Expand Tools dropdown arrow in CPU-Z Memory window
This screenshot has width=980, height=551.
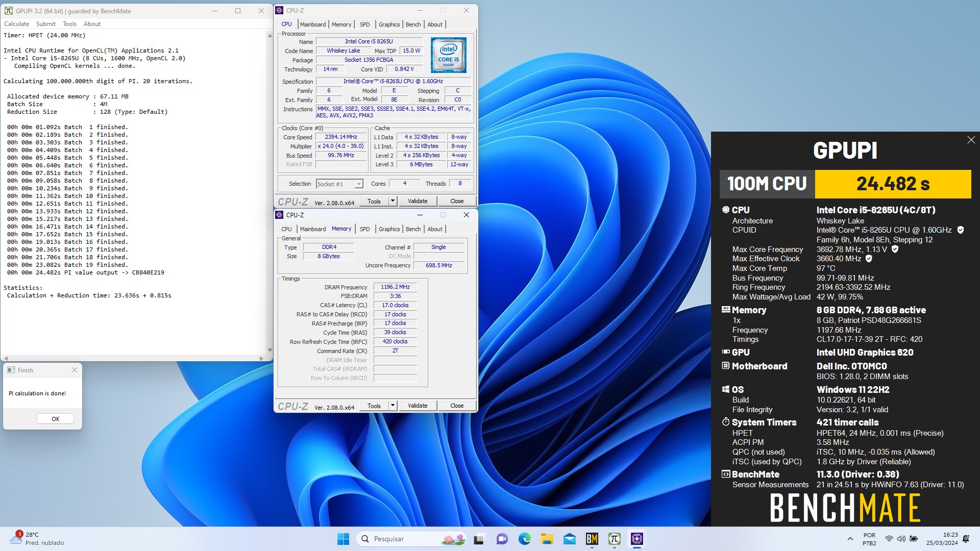[393, 406]
